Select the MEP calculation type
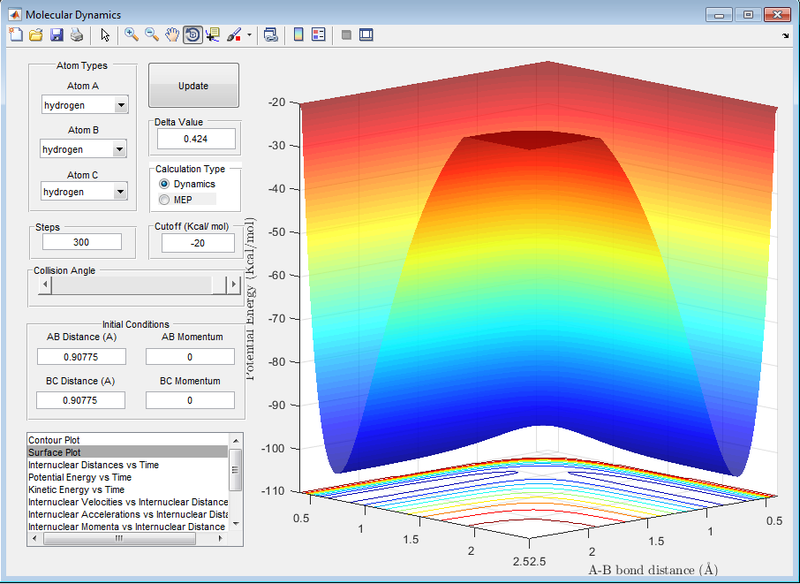Viewport: 800px width, 584px height. click(x=165, y=200)
